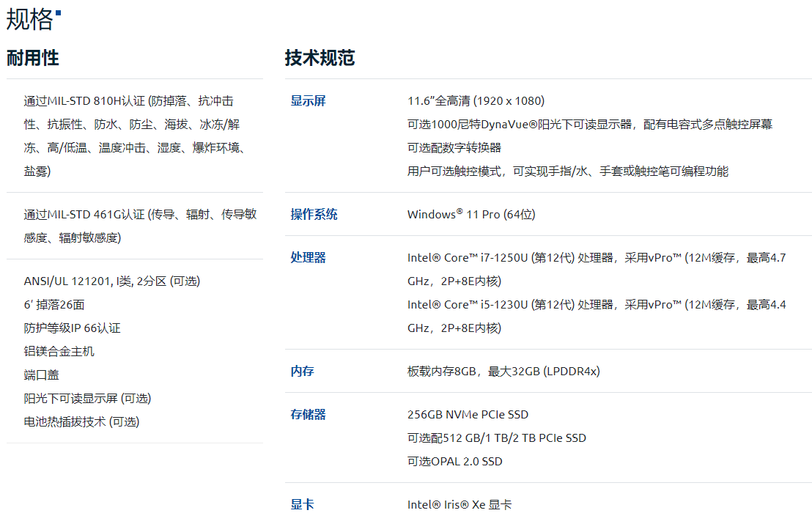Screen dimensions: 812x524
Task: Click the 操作系统 specification label
Action: pyautogui.click(x=314, y=215)
